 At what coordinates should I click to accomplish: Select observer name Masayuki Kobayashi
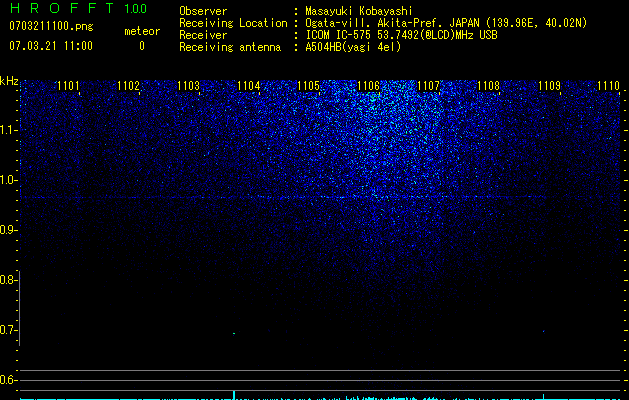click(x=359, y=11)
